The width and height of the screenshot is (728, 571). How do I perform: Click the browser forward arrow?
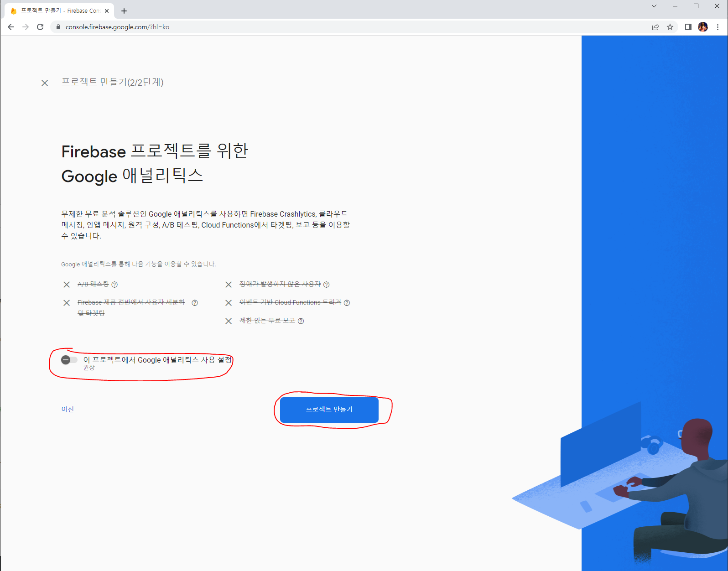(26, 27)
